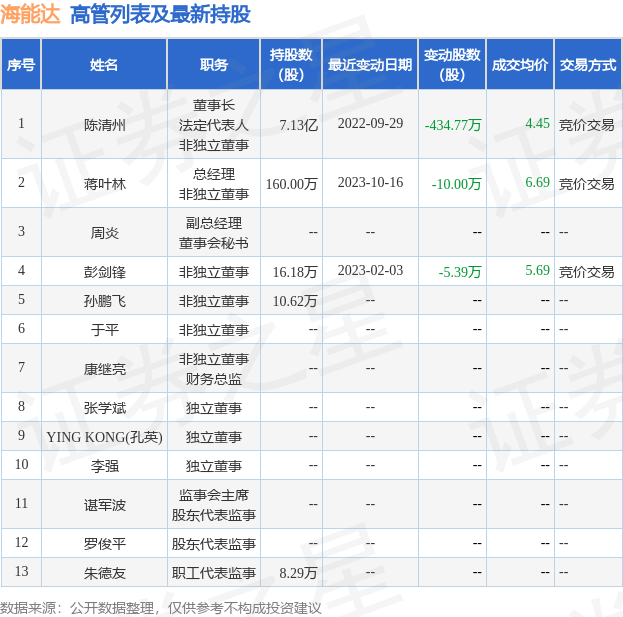Screen dimensions: 623x617
Task: Click the change amount -5.39万
Action: [x=460, y=272]
